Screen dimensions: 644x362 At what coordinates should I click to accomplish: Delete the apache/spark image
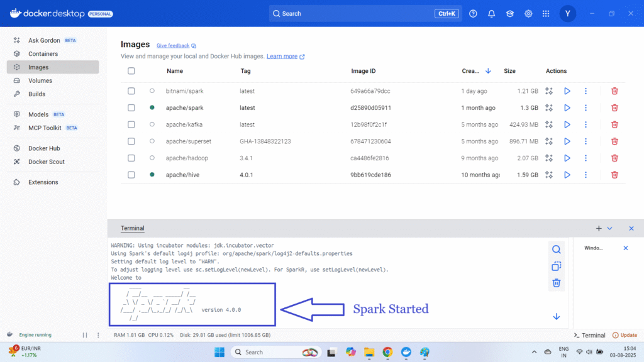tap(614, 108)
